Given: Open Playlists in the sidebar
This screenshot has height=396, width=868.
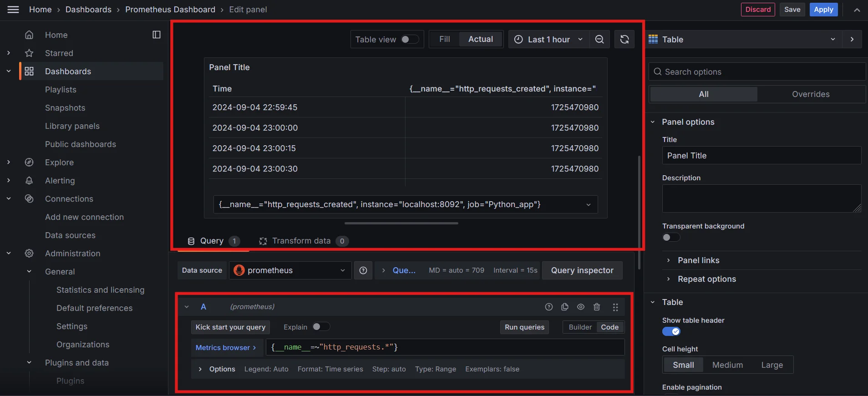Looking at the screenshot, I should (x=61, y=90).
